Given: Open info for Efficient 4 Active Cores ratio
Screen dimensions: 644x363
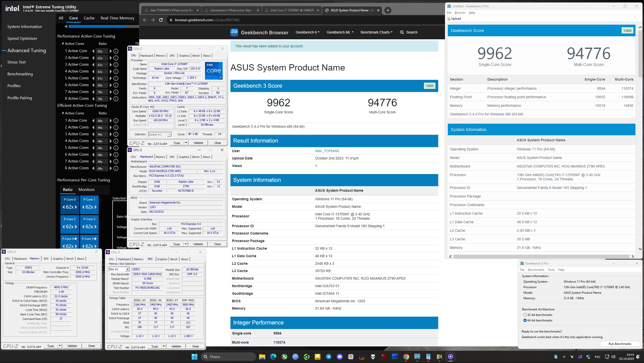Looking at the screenshot, I should coord(116,141).
